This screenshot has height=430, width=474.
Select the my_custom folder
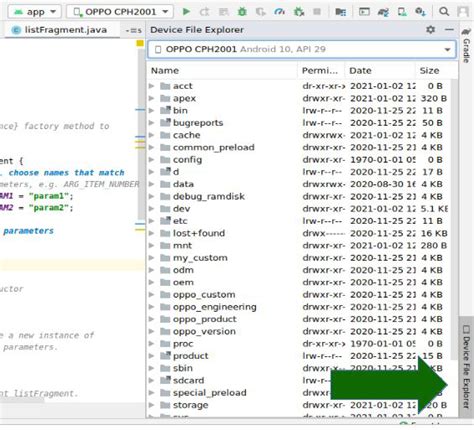(298, 258)
